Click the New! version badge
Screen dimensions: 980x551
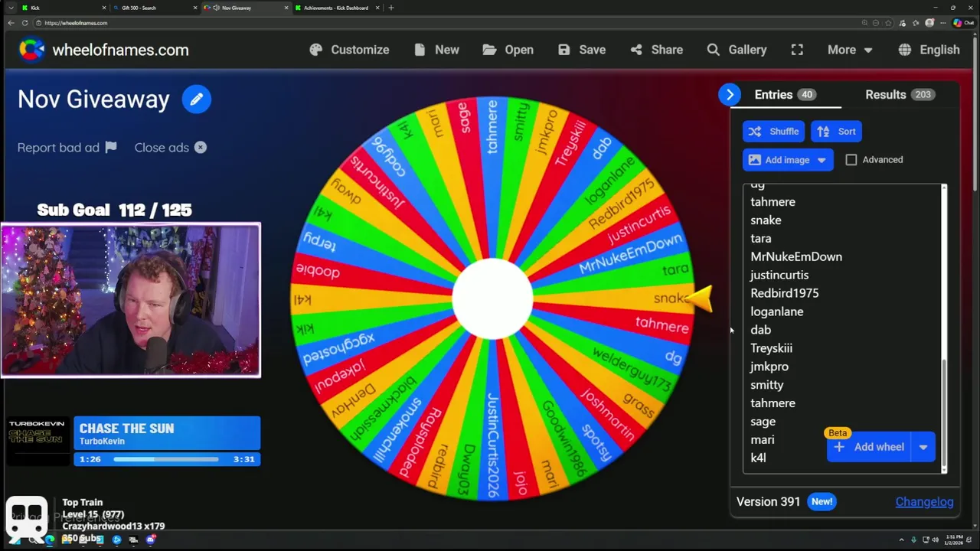(822, 502)
